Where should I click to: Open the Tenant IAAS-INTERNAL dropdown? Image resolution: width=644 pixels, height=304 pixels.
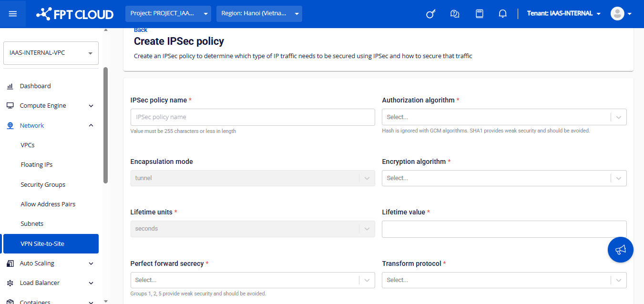(563, 14)
